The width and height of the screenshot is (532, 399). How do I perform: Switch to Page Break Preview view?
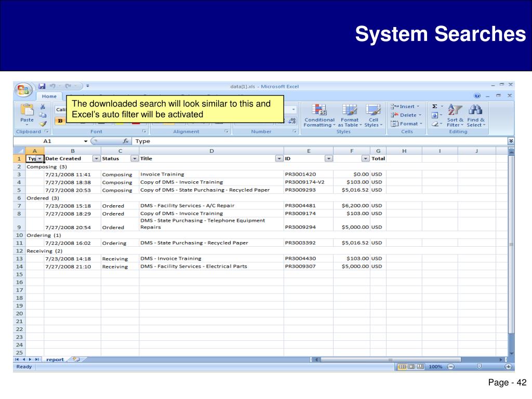(x=420, y=367)
